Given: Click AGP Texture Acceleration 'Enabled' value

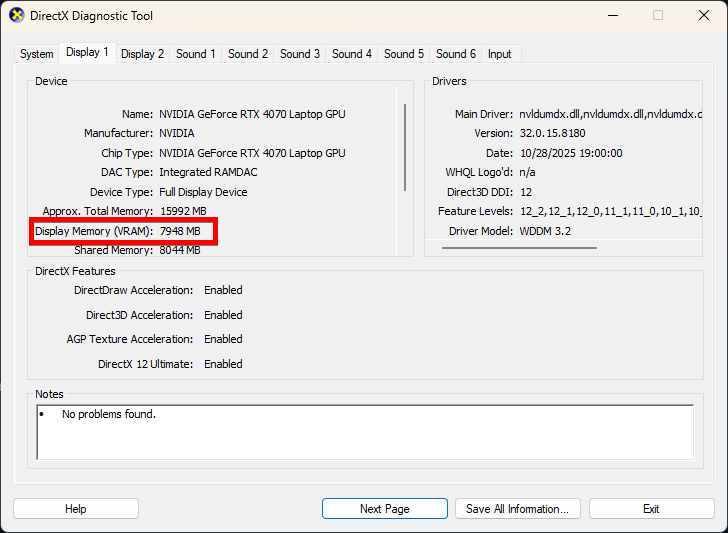Looking at the screenshot, I should click(223, 339).
